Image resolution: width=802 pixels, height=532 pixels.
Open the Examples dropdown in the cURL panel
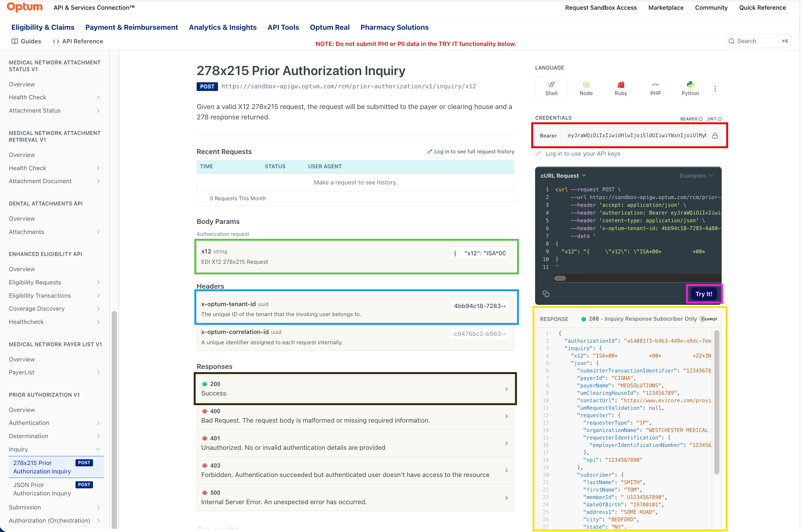point(696,176)
